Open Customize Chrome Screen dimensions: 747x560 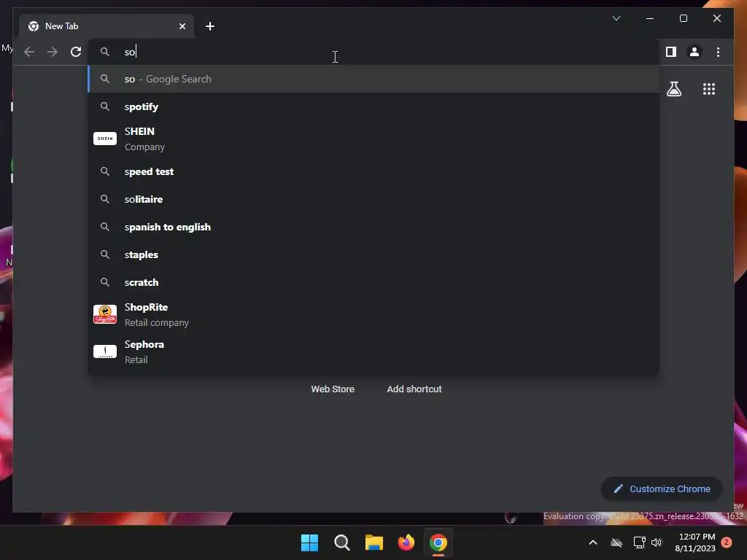(x=662, y=489)
